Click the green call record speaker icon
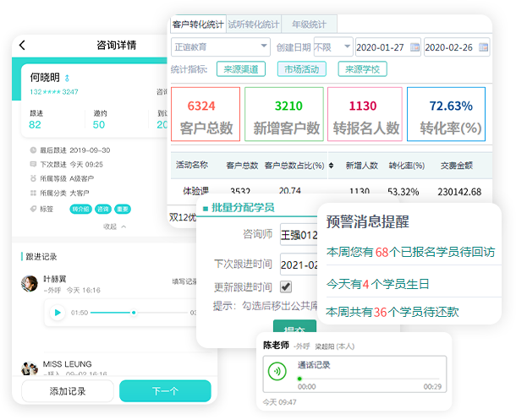This screenshot has width=516, height=420. point(276,371)
